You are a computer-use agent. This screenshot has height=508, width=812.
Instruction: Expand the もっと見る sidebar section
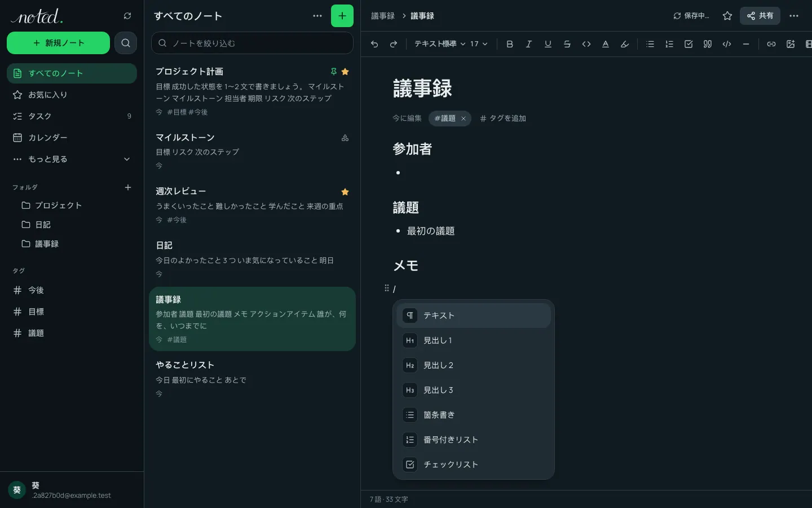72,159
